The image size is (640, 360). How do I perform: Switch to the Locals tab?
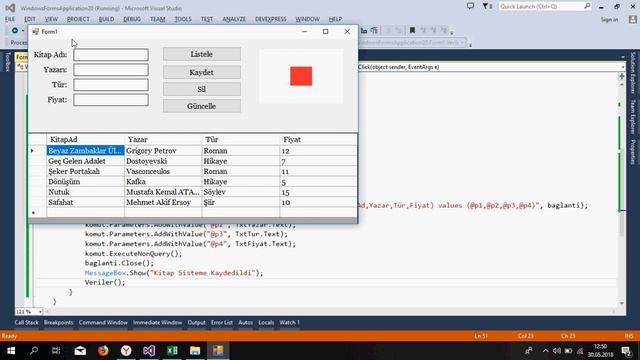(266, 322)
